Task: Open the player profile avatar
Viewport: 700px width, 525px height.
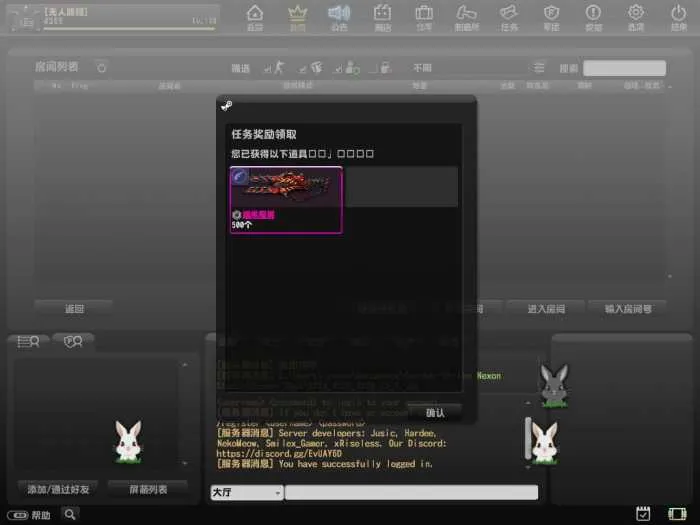Action: coord(23,19)
